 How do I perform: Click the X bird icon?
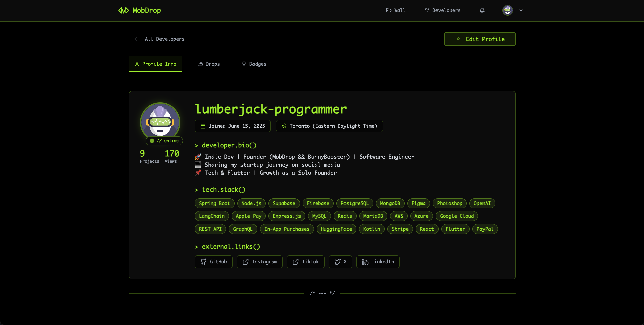pyautogui.click(x=337, y=262)
